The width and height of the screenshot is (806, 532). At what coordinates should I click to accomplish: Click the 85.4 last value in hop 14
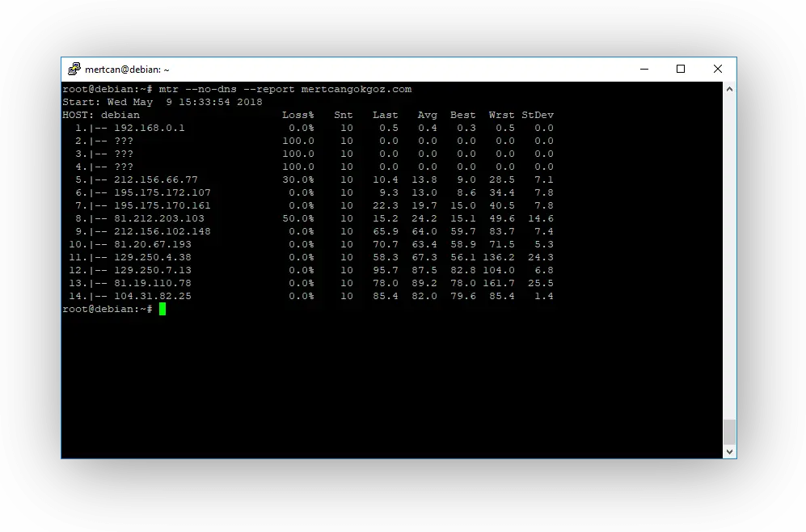[385, 297]
